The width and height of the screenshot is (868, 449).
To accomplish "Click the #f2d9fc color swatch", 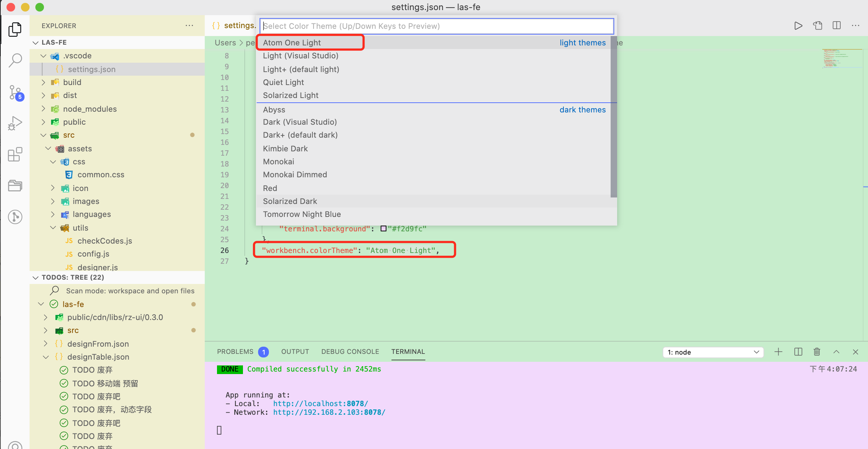I will click(384, 229).
